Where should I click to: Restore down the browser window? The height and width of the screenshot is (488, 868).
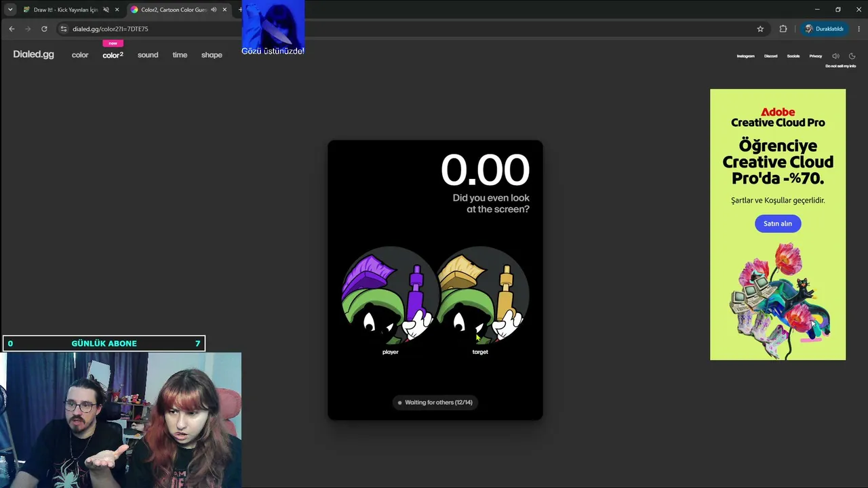tap(838, 9)
